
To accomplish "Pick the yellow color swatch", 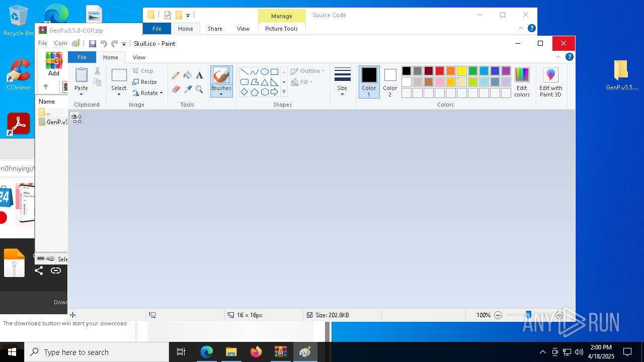I will pyautogui.click(x=462, y=71).
